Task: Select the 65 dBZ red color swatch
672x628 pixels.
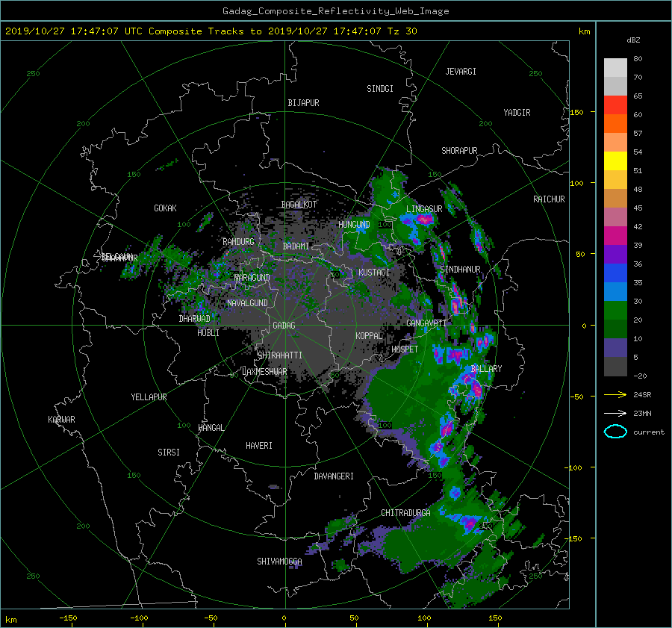Action: 615,105
